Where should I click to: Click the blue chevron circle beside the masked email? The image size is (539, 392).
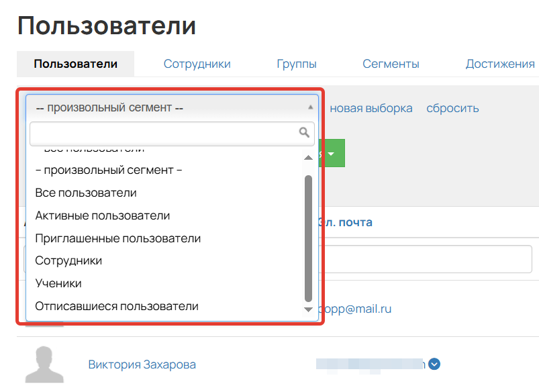click(x=434, y=364)
